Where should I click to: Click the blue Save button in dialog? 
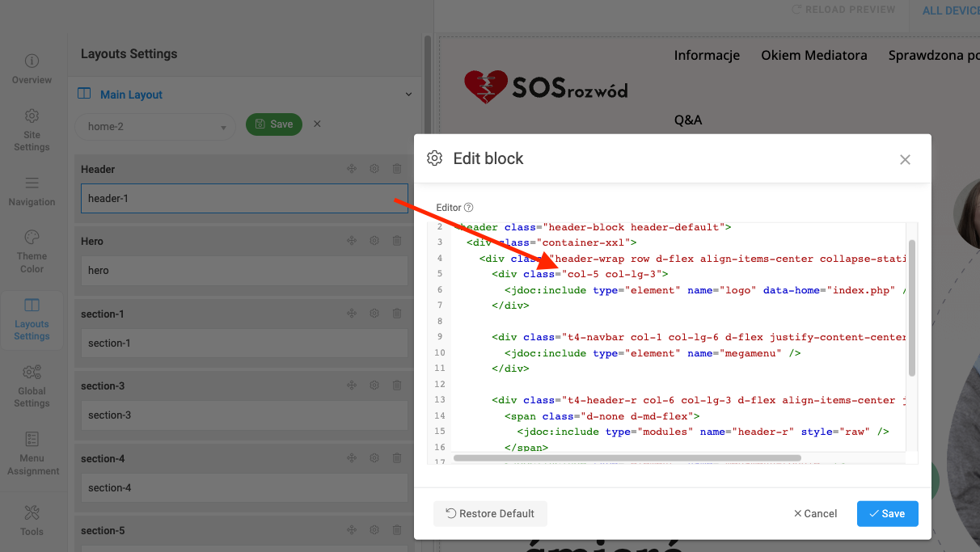point(887,513)
